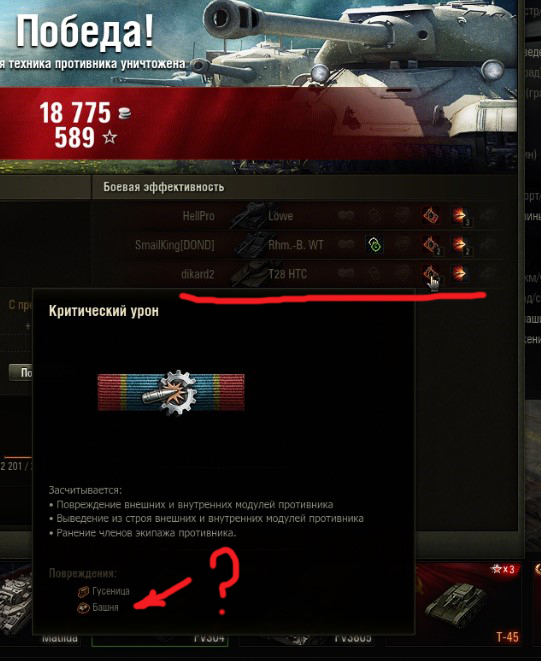Viewport: 541px width, 661px height.
Task: Click damage dealt icon for T28 HTC
Action: pos(459,274)
